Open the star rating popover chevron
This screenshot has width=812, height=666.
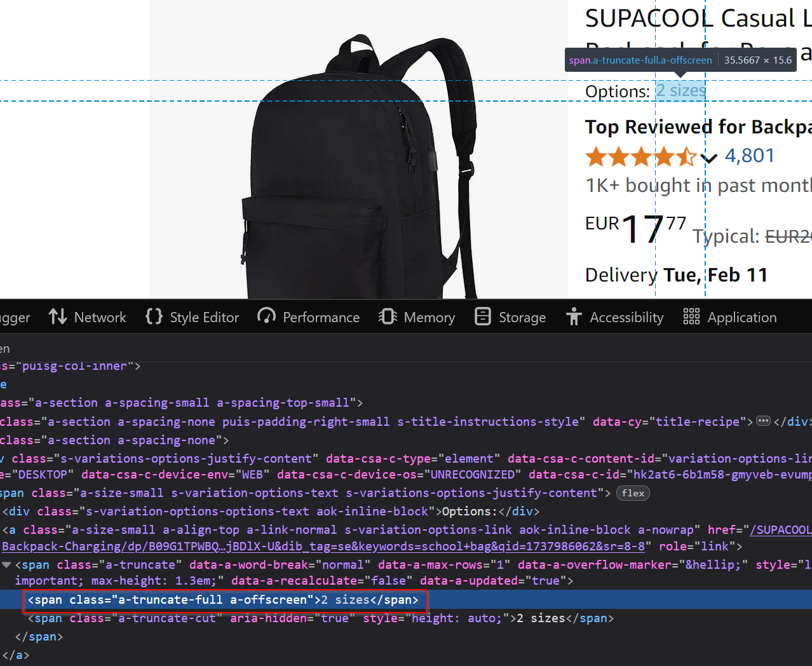[708, 158]
